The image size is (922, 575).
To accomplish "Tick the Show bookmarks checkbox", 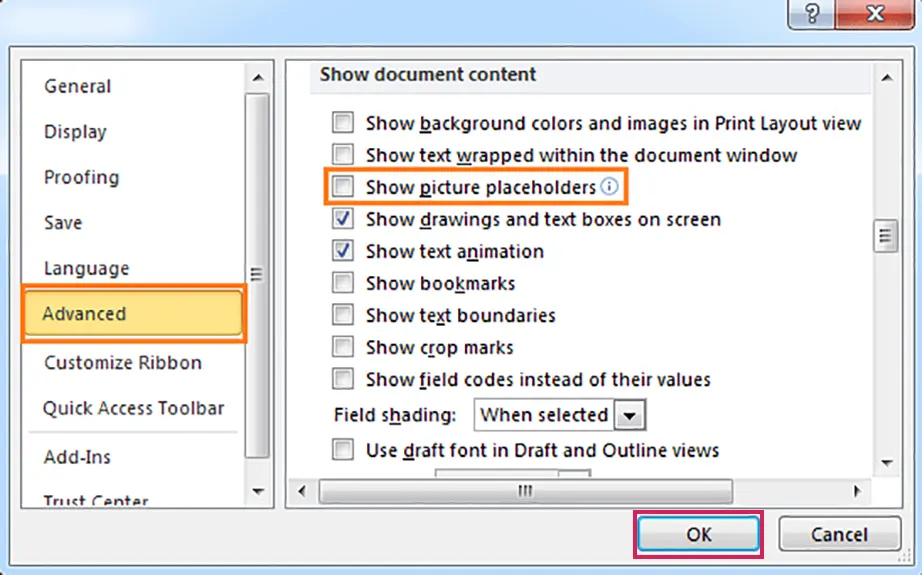I will click(x=343, y=283).
